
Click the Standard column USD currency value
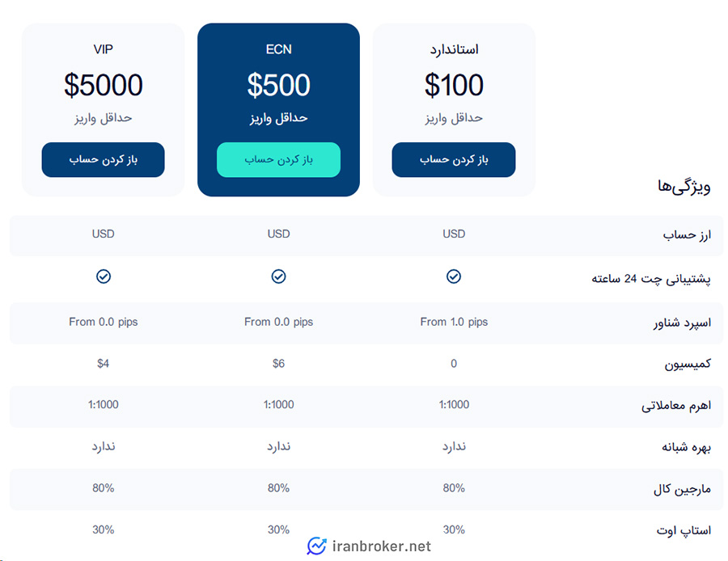(454, 234)
